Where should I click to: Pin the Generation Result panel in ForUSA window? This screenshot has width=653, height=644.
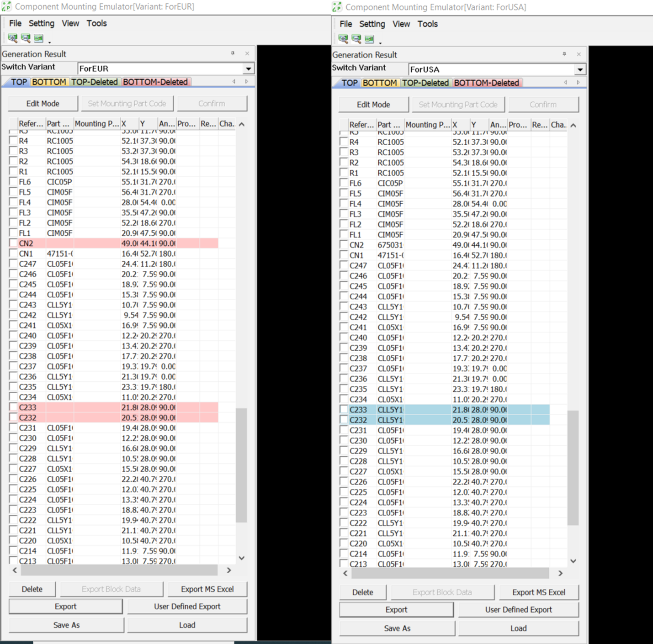(564, 54)
